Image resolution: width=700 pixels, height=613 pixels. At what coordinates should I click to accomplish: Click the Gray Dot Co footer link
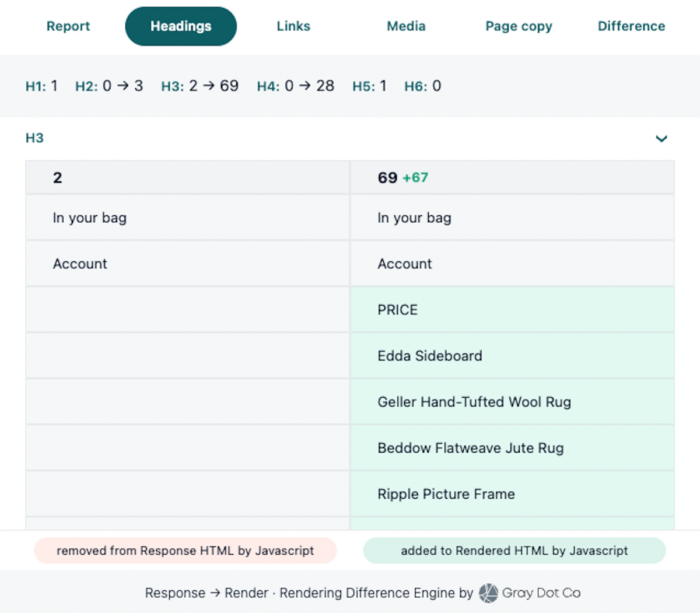(541, 593)
